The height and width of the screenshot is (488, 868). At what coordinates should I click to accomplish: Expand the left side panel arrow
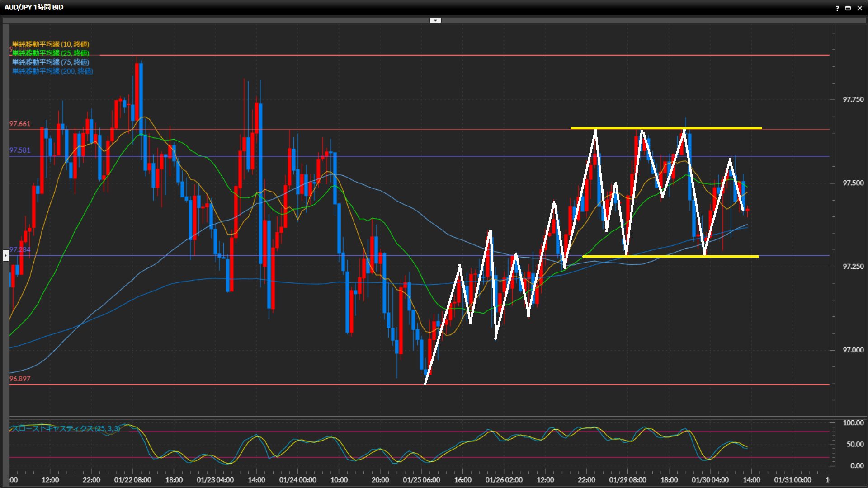point(5,256)
